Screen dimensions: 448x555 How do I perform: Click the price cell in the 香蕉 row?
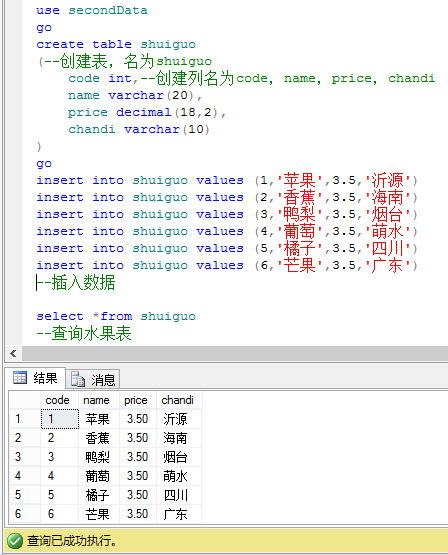(138, 438)
